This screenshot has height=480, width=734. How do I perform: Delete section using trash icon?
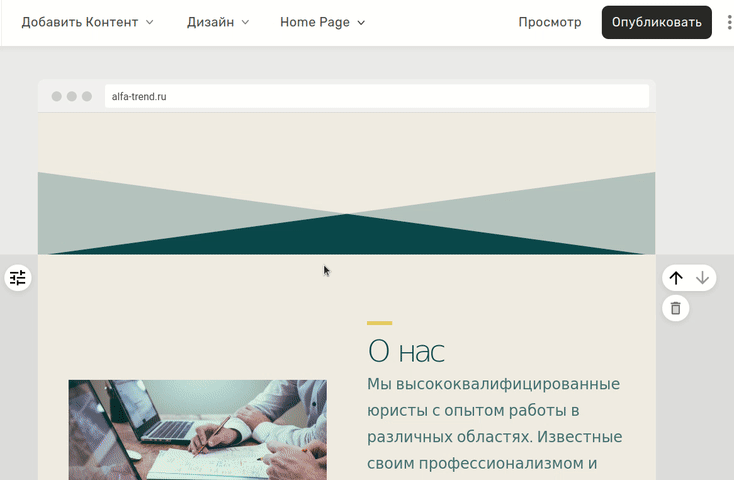(675, 308)
